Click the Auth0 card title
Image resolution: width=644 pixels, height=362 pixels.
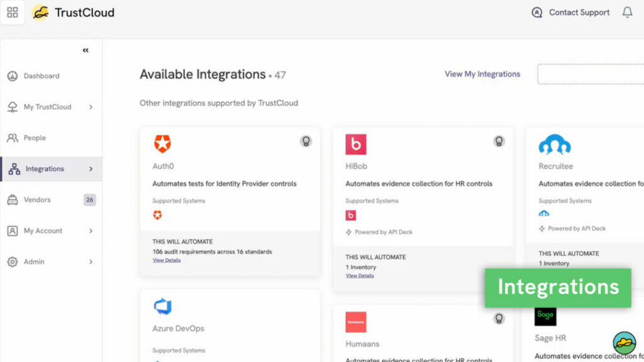163,166
